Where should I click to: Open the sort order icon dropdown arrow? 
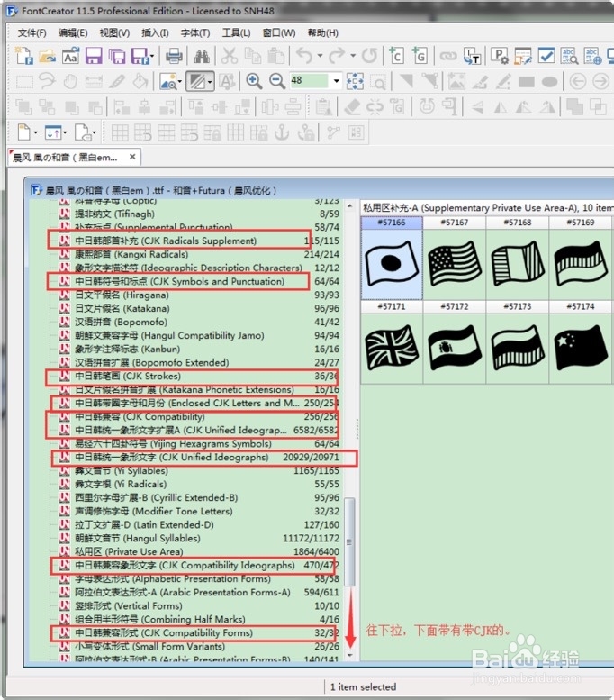(x=65, y=132)
